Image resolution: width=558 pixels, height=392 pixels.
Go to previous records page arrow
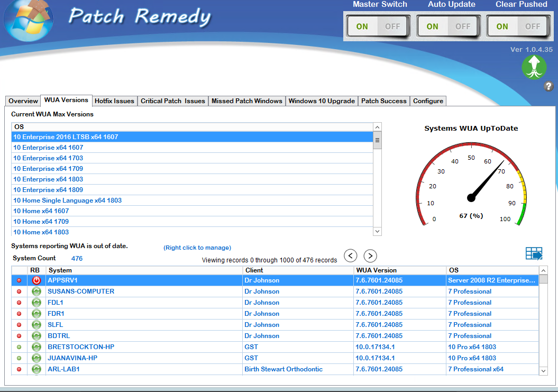point(350,256)
